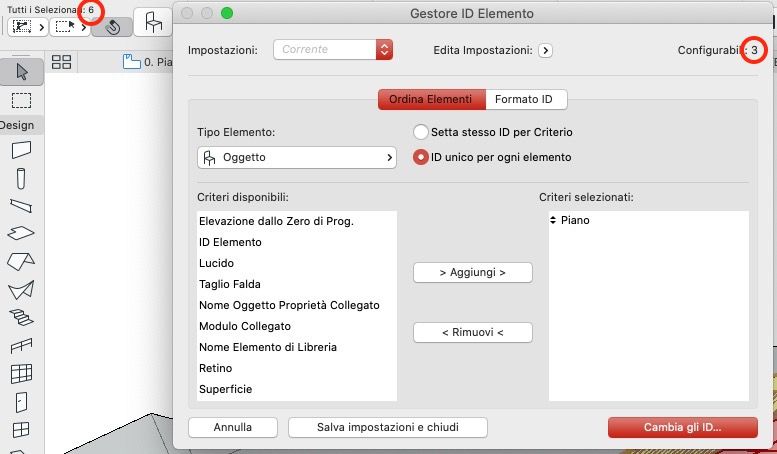Click the 'Cambia gli ID...' button
Viewport: 777px width, 454px height.
(679, 427)
